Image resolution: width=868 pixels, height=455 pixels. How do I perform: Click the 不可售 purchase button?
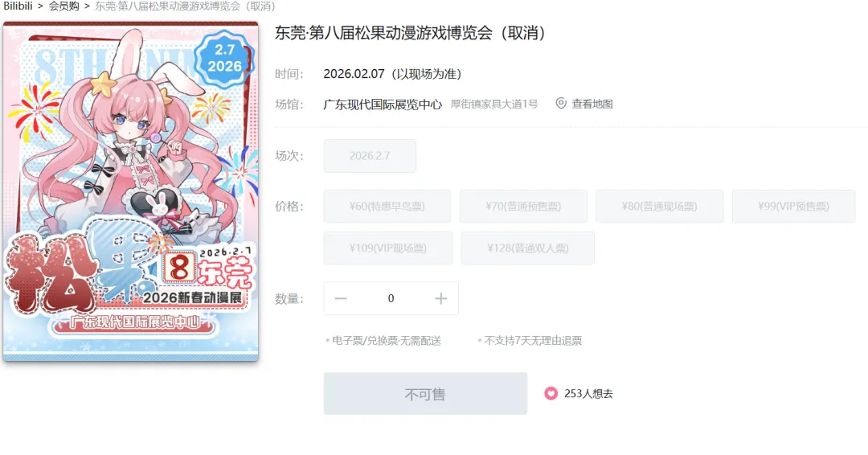point(425,394)
